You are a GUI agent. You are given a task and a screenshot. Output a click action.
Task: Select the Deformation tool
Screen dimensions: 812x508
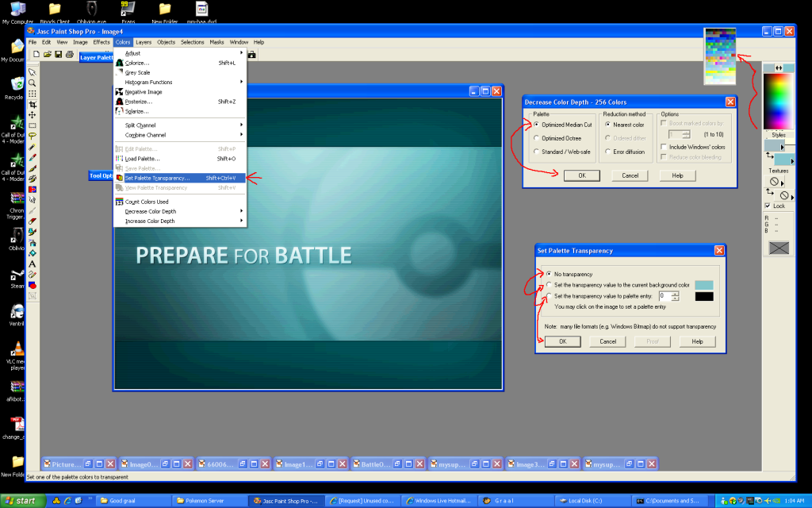(32, 94)
